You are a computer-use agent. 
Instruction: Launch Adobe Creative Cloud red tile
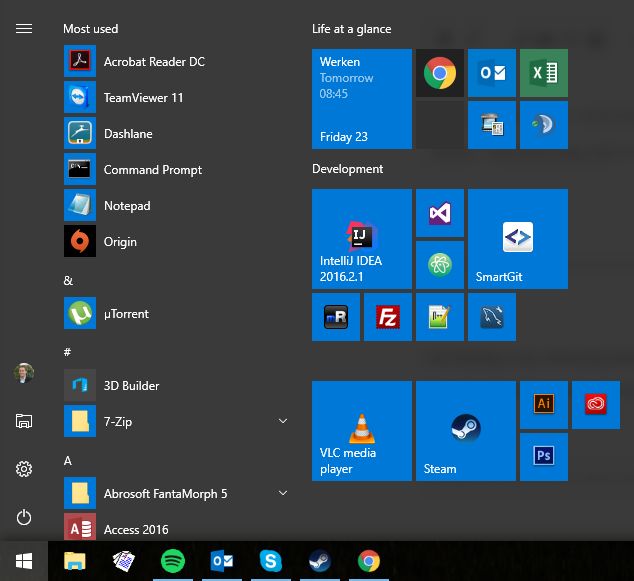596,405
